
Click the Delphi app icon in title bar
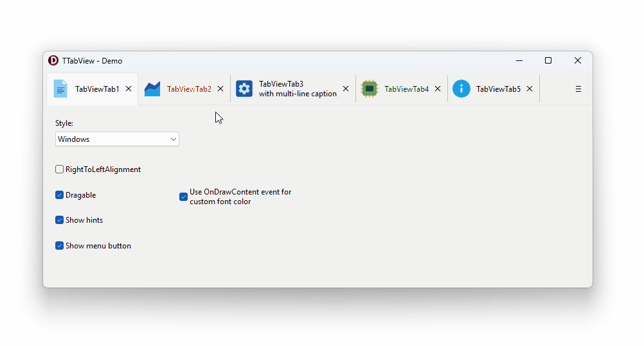(53, 60)
